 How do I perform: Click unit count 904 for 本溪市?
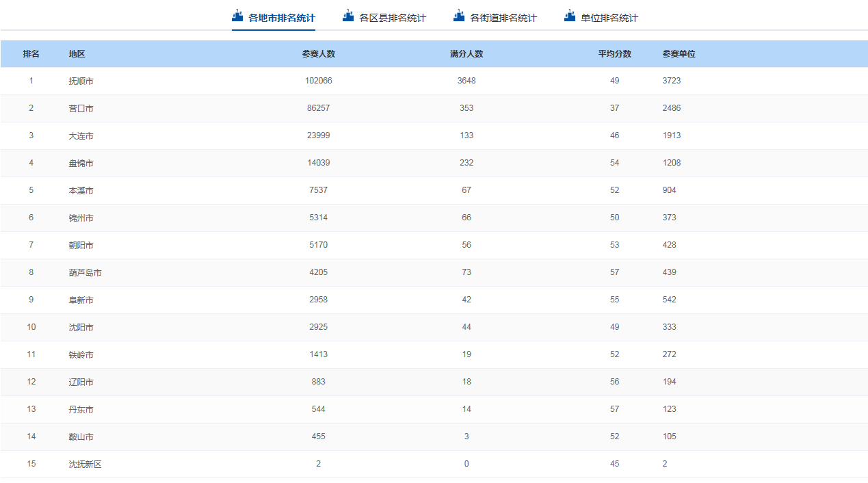click(670, 190)
